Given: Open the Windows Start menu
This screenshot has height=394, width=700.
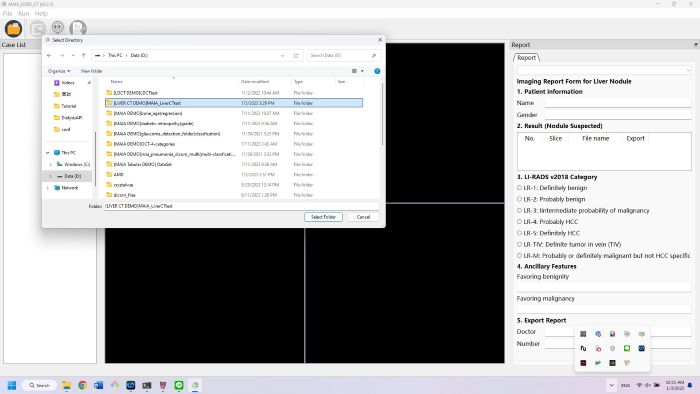Looking at the screenshot, I should pyautogui.click(x=12, y=385).
